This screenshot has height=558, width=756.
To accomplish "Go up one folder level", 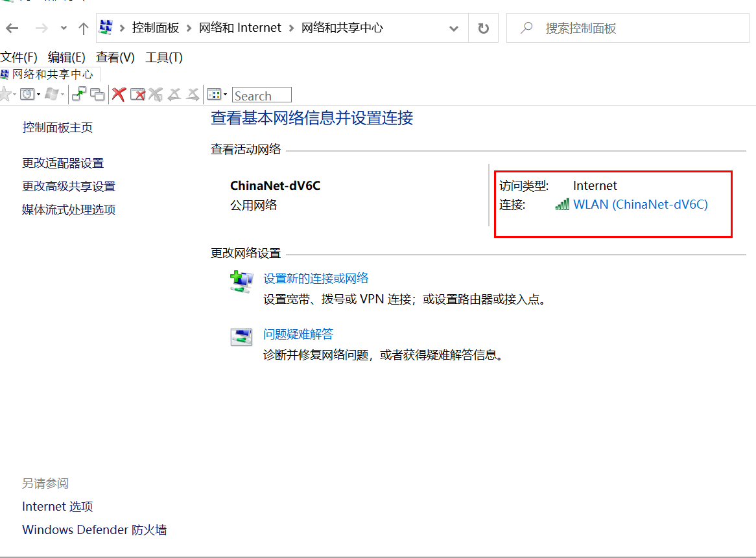I will point(84,29).
